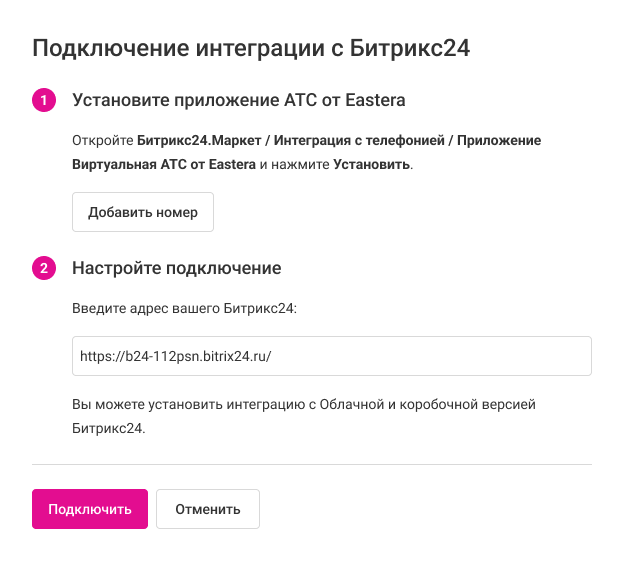The image size is (624, 561).
Task: Click bold Виртуальная АТС от Eastera text
Action: point(164,163)
